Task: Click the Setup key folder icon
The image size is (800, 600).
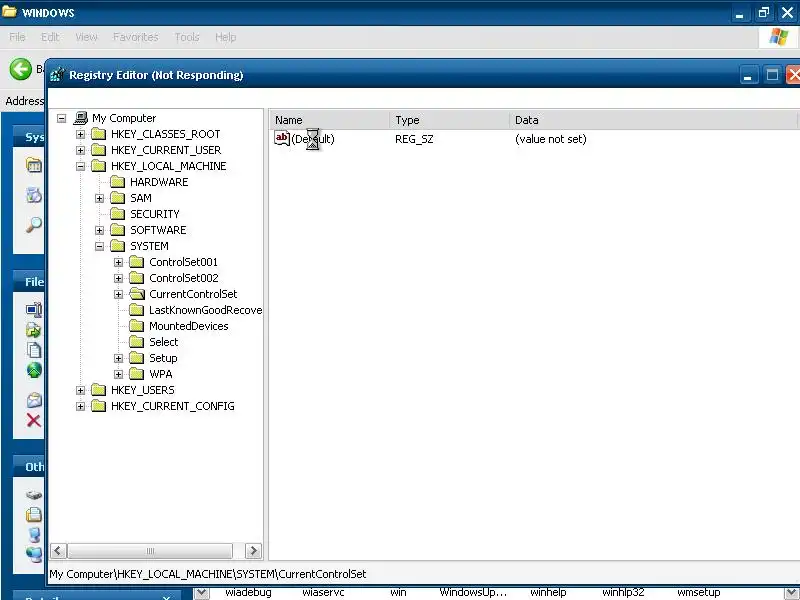Action: [137, 358]
